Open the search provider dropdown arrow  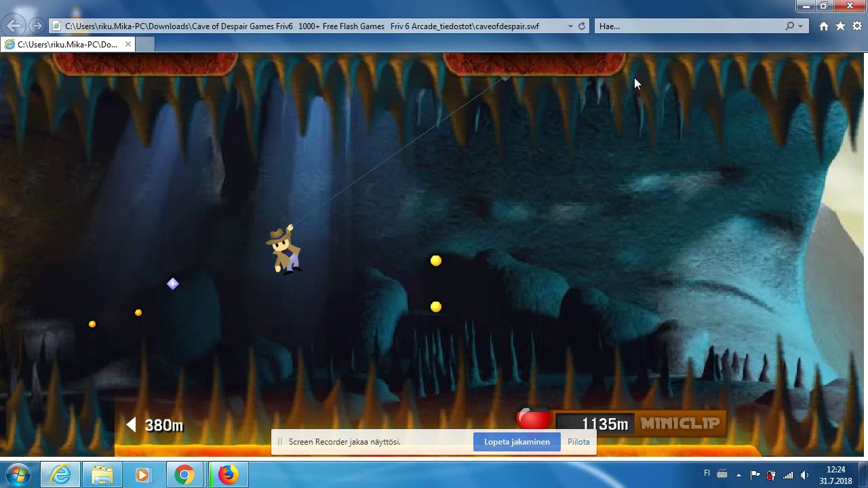coord(801,26)
